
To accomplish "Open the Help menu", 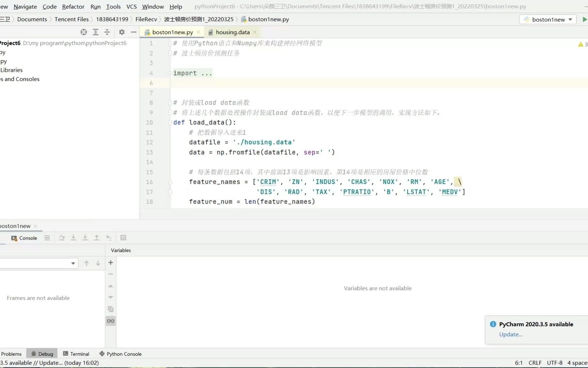I will pos(176,6).
